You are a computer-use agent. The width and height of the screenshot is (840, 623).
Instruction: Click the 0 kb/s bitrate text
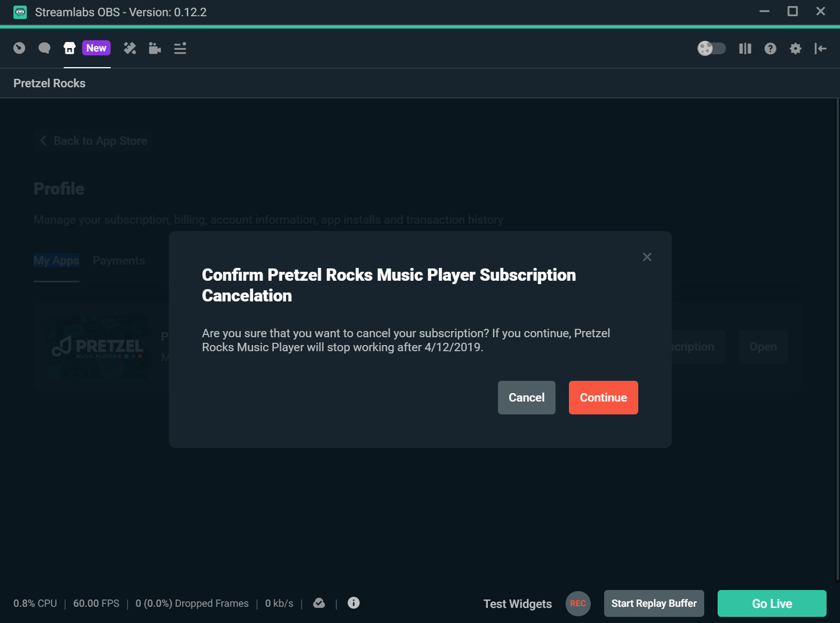click(279, 603)
